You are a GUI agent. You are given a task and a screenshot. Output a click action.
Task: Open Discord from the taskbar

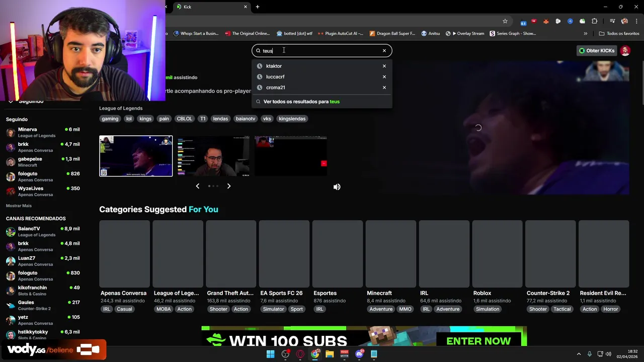pyautogui.click(x=359, y=354)
